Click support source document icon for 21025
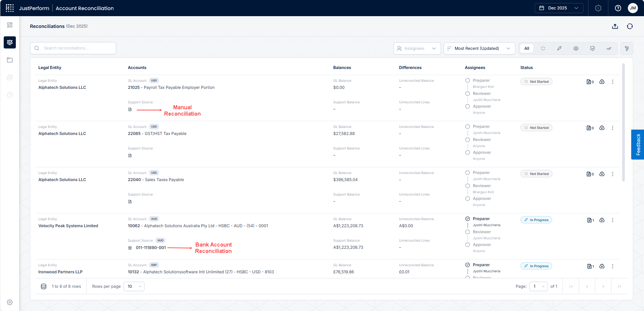This screenshot has height=311, width=644. (x=130, y=109)
